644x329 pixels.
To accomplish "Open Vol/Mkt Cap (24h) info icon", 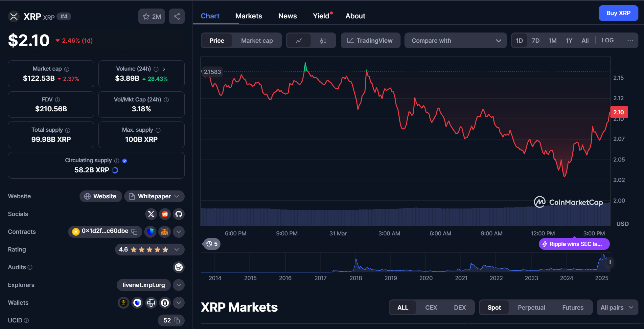I will (x=166, y=99).
